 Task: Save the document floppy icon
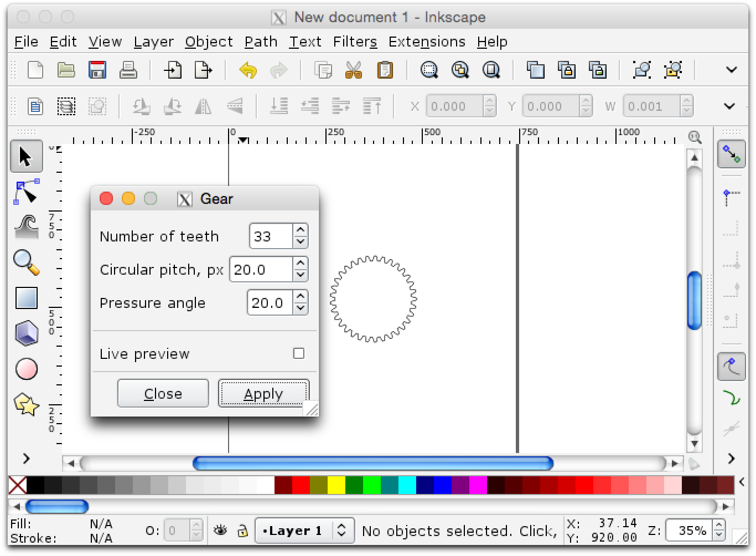(x=97, y=70)
